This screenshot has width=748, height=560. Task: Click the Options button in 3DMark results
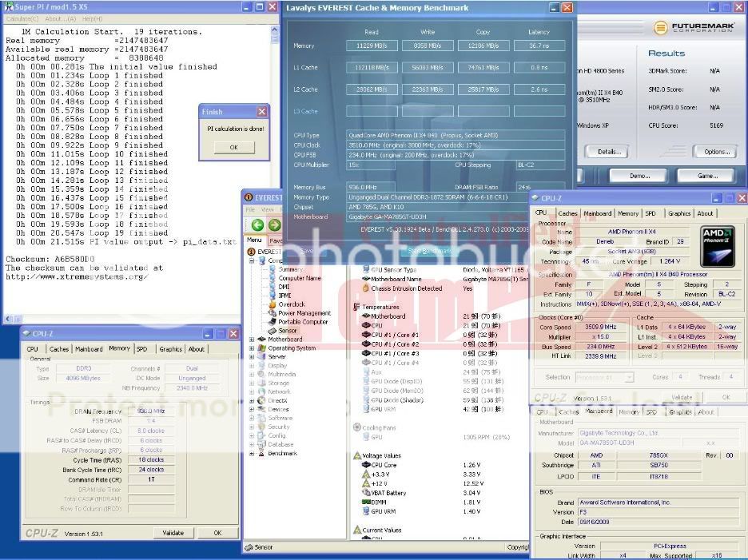(716, 151)
